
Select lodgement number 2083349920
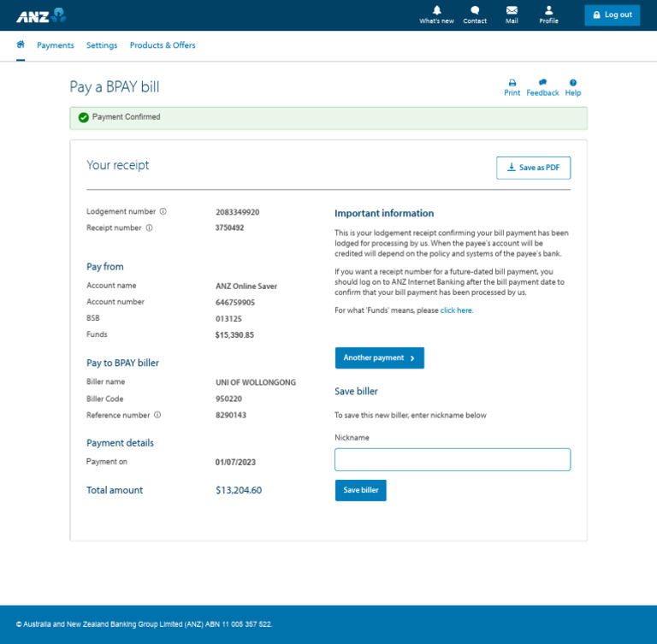[x=237, y=212]
